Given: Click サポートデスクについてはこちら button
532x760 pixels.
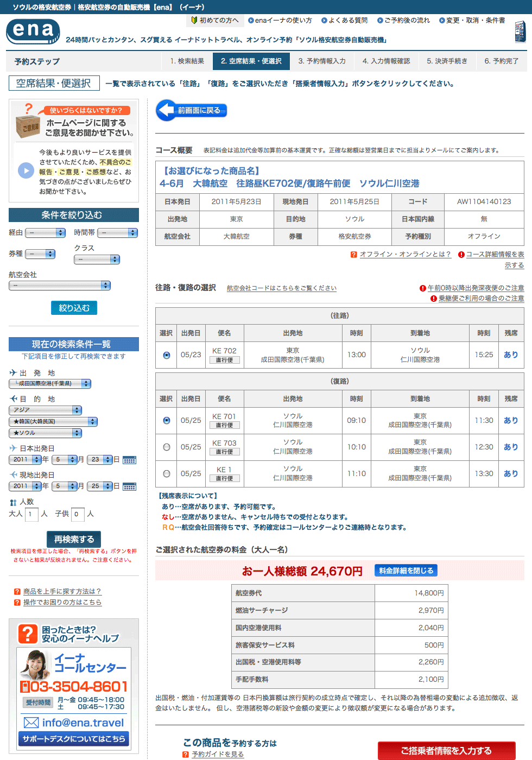Looking at the screenshot, I should point(74,739).
